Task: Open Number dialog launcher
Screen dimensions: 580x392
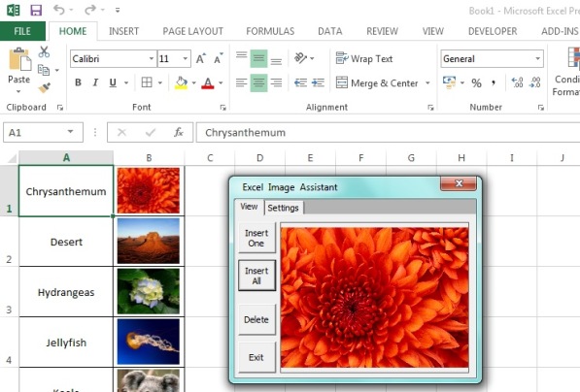Action: [541, 108]
